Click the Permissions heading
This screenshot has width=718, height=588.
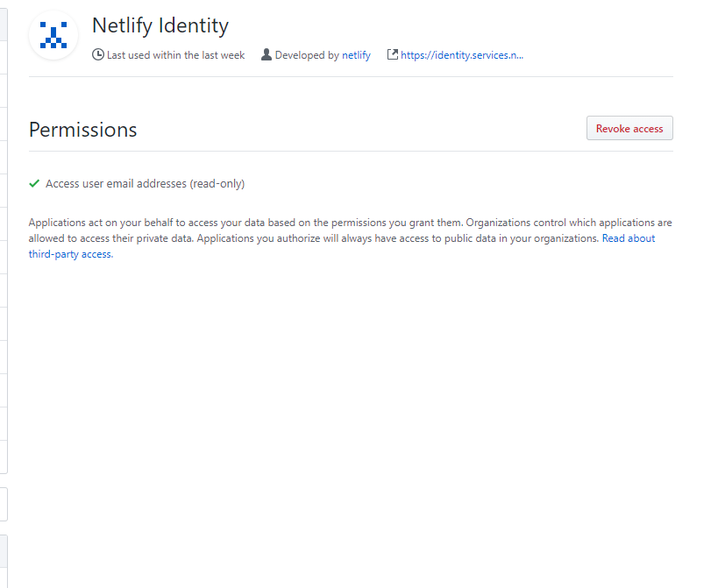(82, 129)
